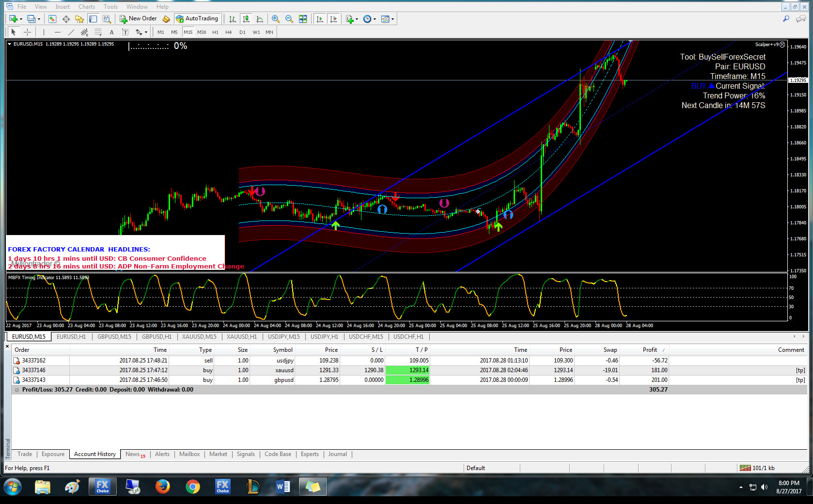Create a new chart window via toolbar icon
This screenshot has width=813, height=504.
(x=13, y=19)
